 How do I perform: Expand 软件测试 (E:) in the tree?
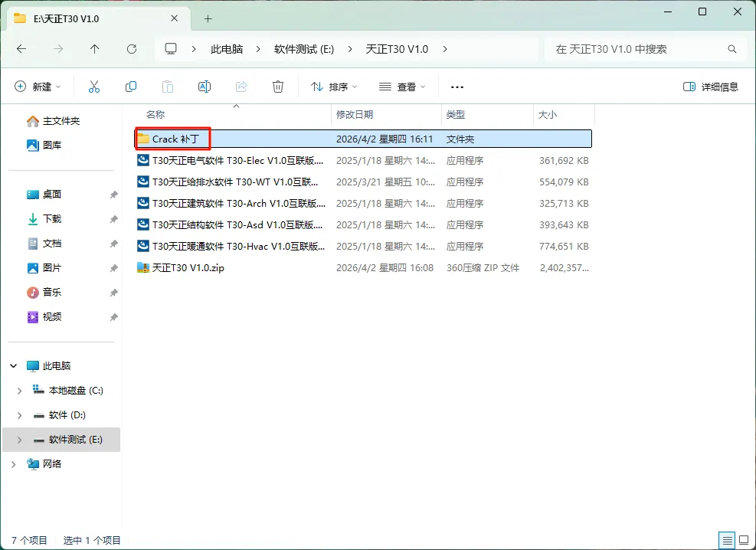19,440
